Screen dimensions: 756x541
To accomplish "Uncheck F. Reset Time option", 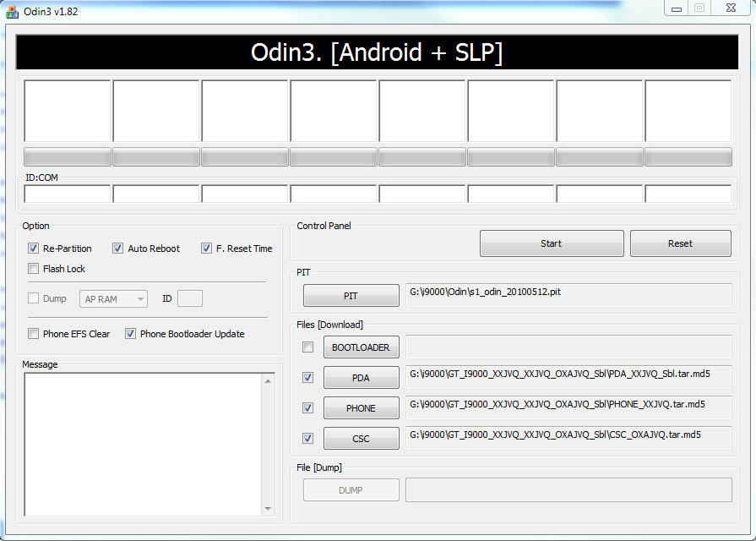I will [x=206, y=249].
